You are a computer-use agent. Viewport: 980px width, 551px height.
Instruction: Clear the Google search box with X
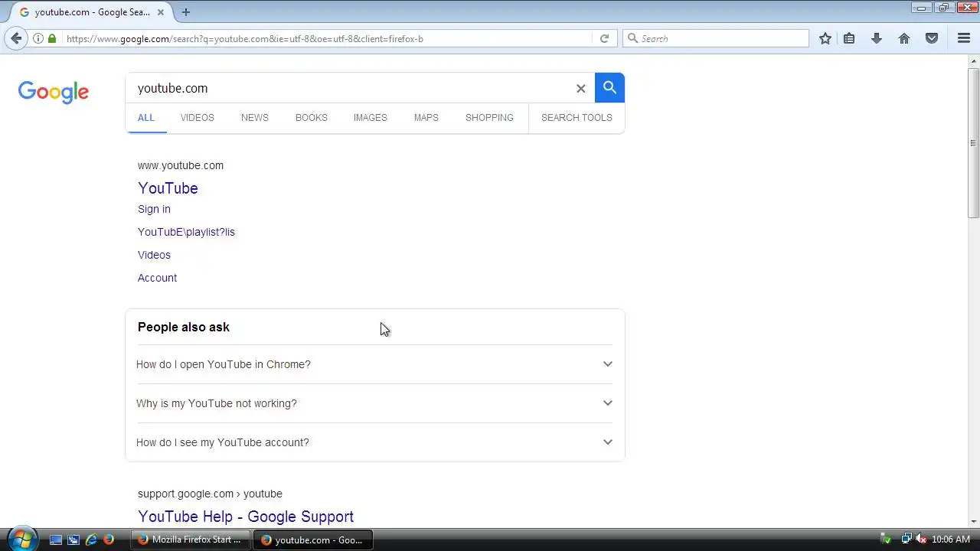(x=580, y=89)
